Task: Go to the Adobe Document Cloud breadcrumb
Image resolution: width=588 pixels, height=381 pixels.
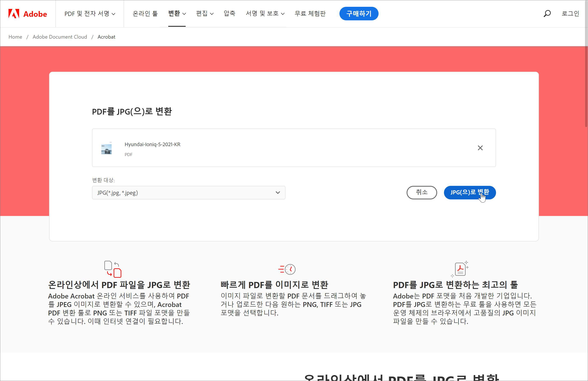Action: 60,37
